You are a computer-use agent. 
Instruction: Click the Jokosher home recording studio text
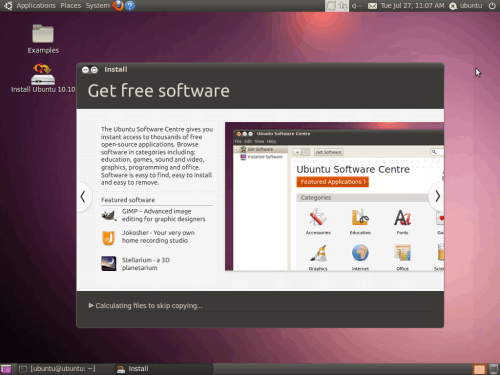tap(158, 237)
